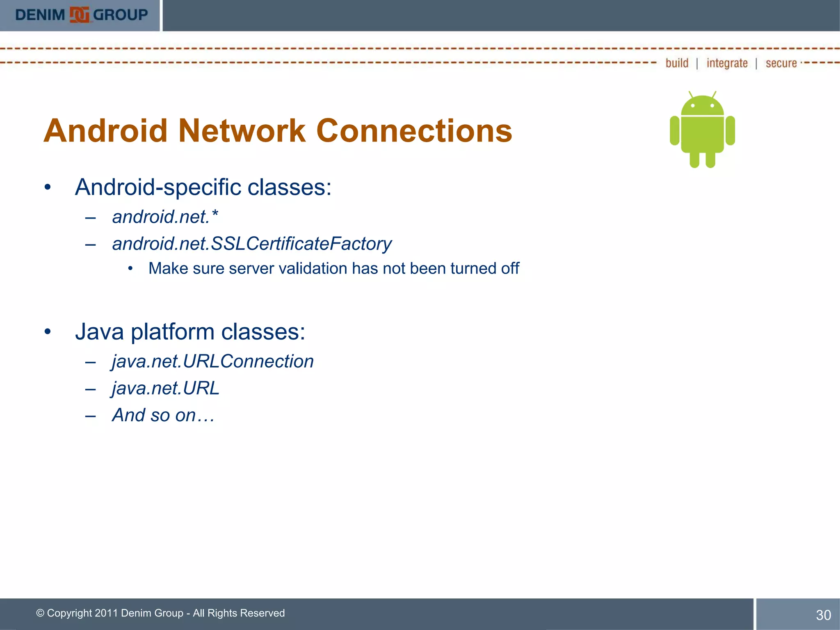Click the android.net.* list item
This screenshot has height=630, width=840.
pyautogui.click(x=165, y=217)
